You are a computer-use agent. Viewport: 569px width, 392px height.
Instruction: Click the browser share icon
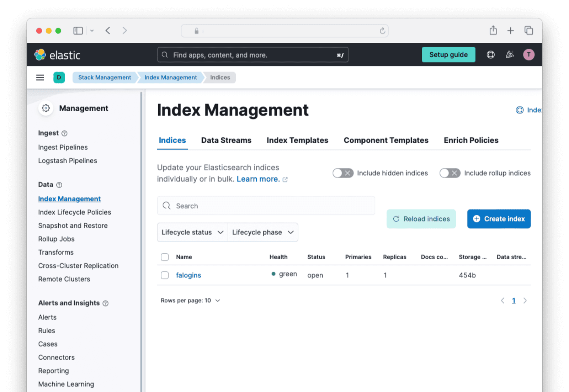click(x=493, y=30)
